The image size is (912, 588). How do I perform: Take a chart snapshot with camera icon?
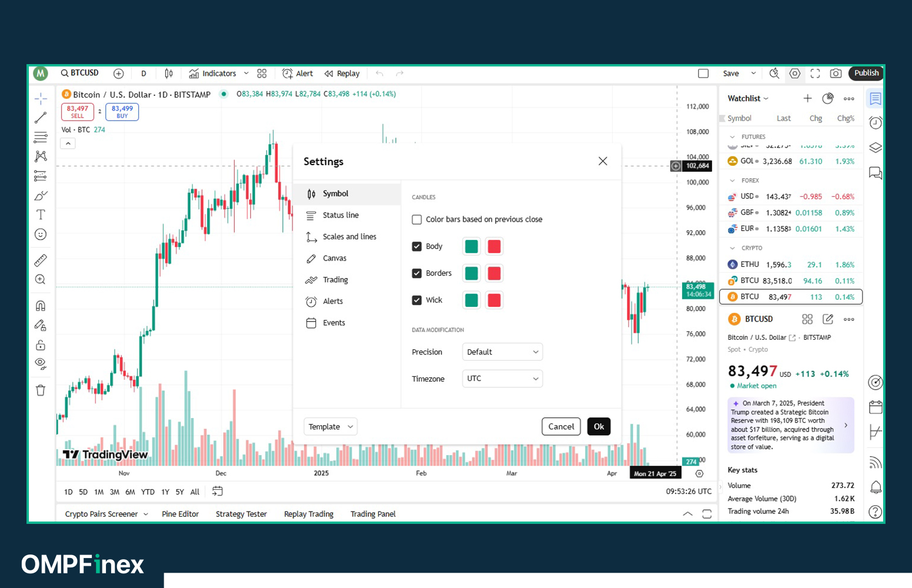tap(836, 73)
